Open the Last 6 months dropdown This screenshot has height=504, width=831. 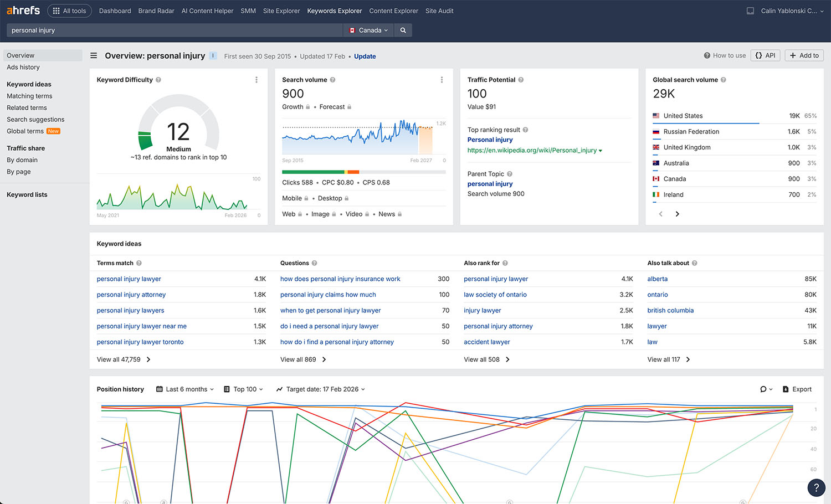184,389
